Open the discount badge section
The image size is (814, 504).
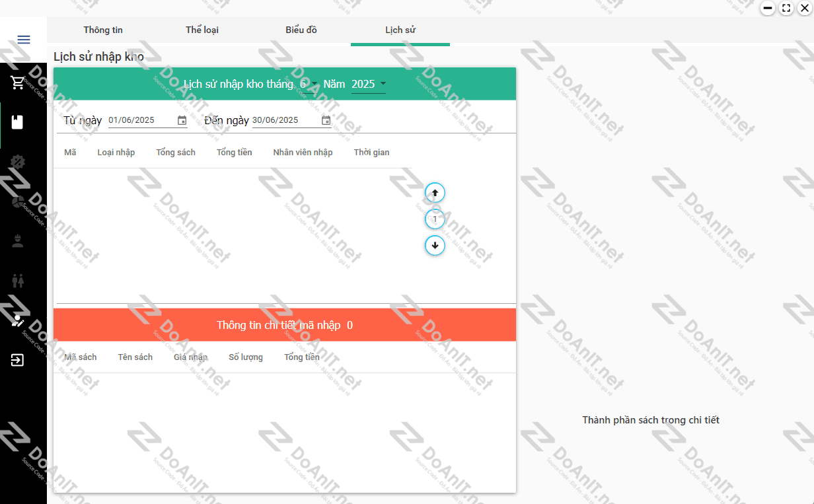coord(18,162)
